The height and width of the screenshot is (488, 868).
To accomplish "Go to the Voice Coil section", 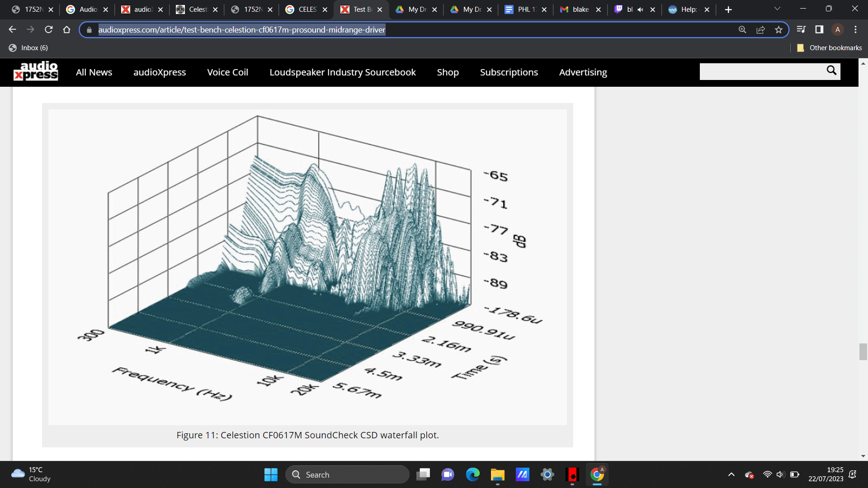I will point(227,72).
